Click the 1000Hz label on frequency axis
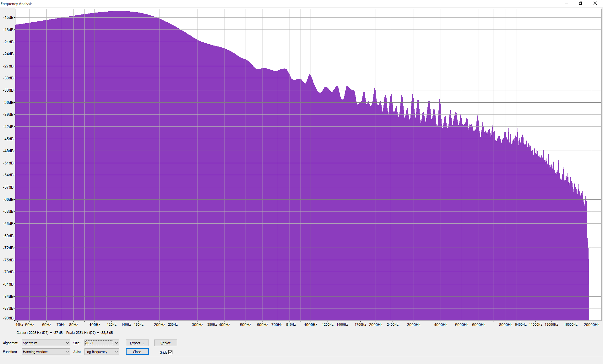The image size is (603, 364). point(311,325)
